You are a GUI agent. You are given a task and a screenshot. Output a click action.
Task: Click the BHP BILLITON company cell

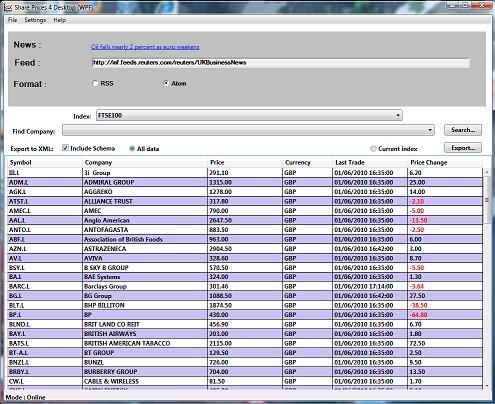coord(145,305)
